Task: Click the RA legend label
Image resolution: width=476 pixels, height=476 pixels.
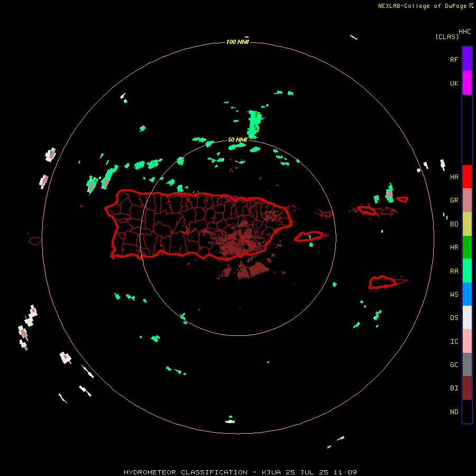Action: click(454, 271)
